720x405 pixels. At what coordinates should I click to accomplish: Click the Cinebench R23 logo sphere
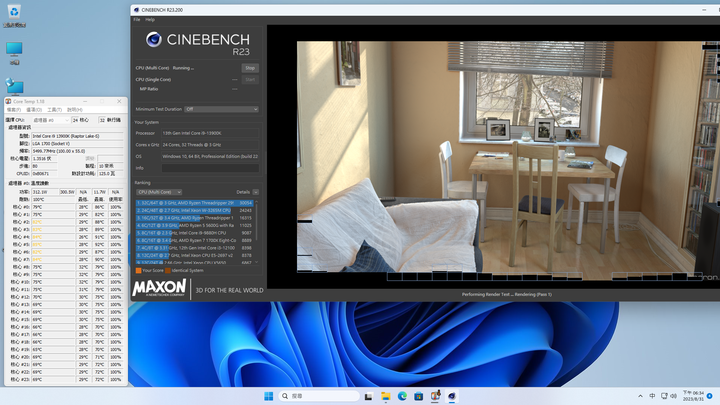tap(154, 39)
